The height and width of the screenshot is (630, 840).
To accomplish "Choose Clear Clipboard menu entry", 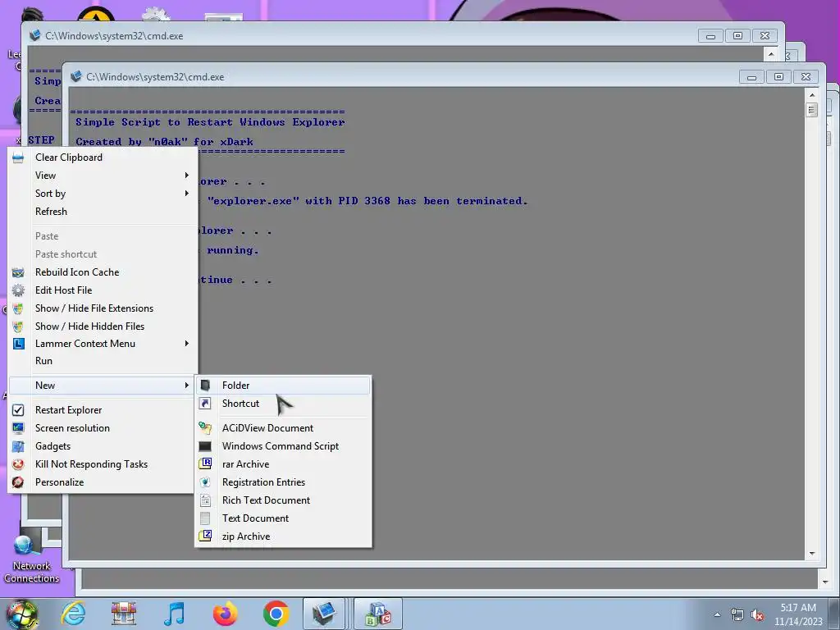I will [102, 157].
